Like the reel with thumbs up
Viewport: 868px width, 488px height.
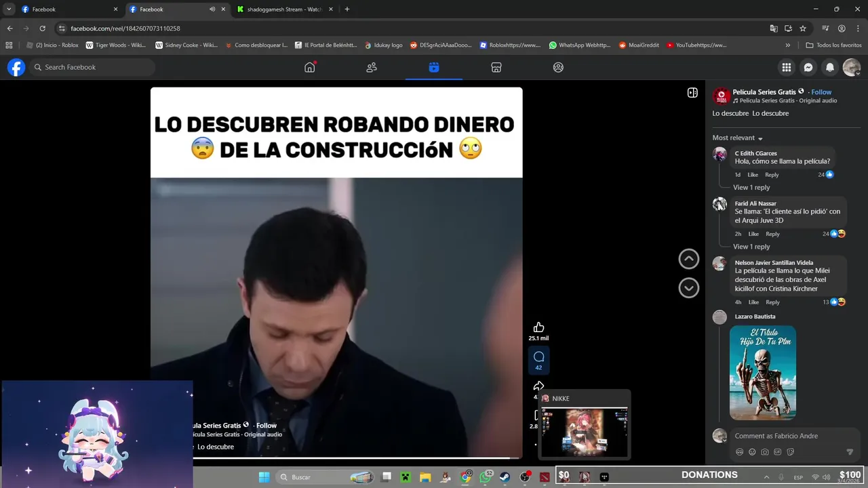[538, 327]
